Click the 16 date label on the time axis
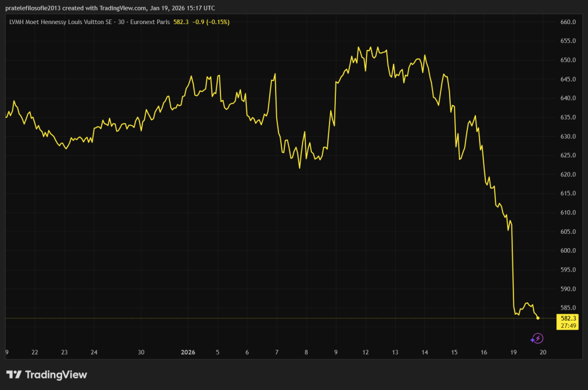 (484, 352)
